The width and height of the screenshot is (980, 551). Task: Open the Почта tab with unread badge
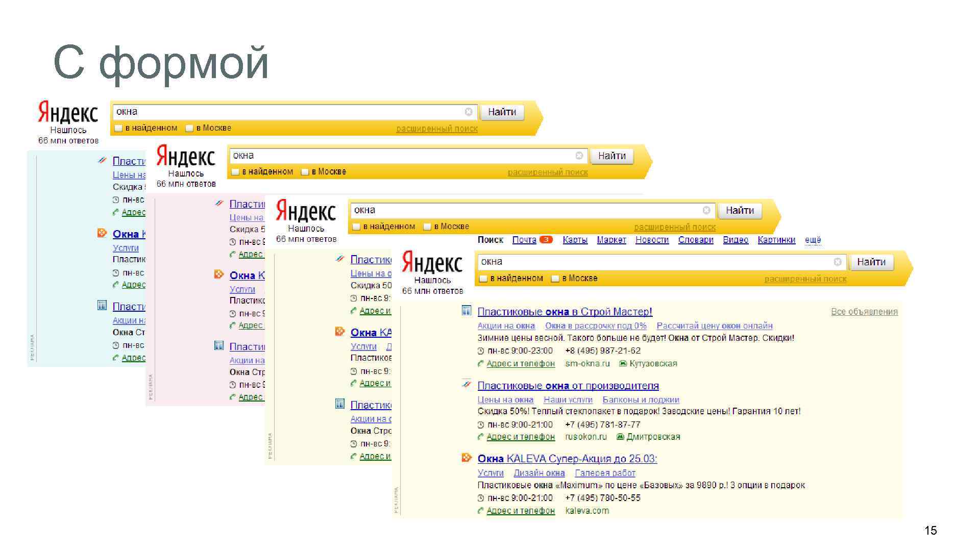coord(524,240)
